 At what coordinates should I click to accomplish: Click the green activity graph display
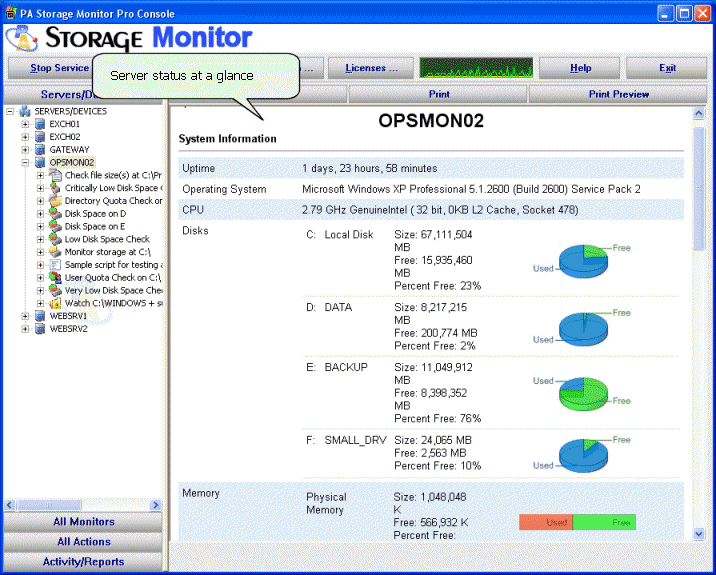[x=476, y=68]
